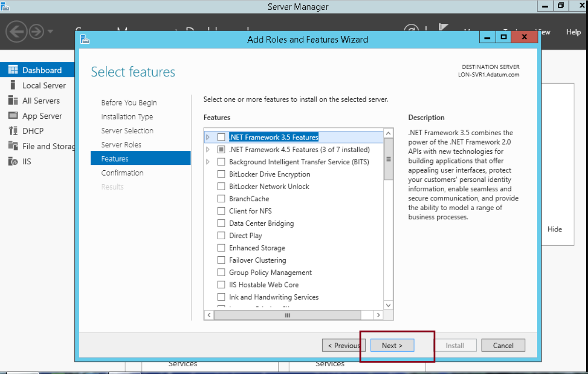Select the Failover Clustering feature label
This screenshot has height=374, width=588.
coord(258,261)
